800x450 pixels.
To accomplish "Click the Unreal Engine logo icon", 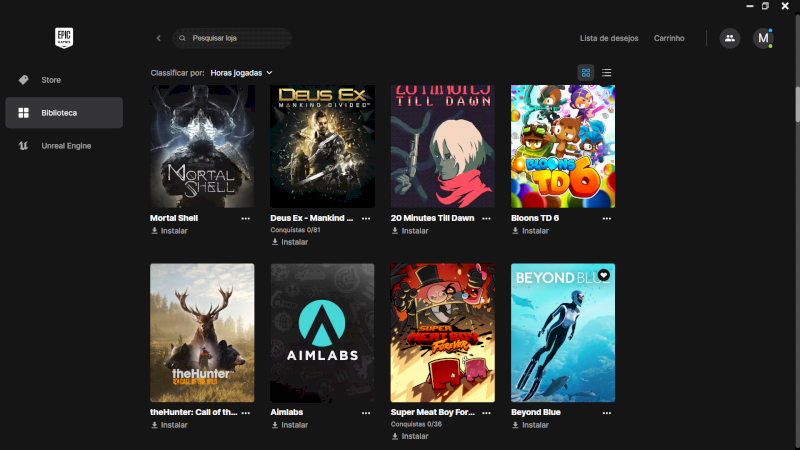I will point(23,146).
